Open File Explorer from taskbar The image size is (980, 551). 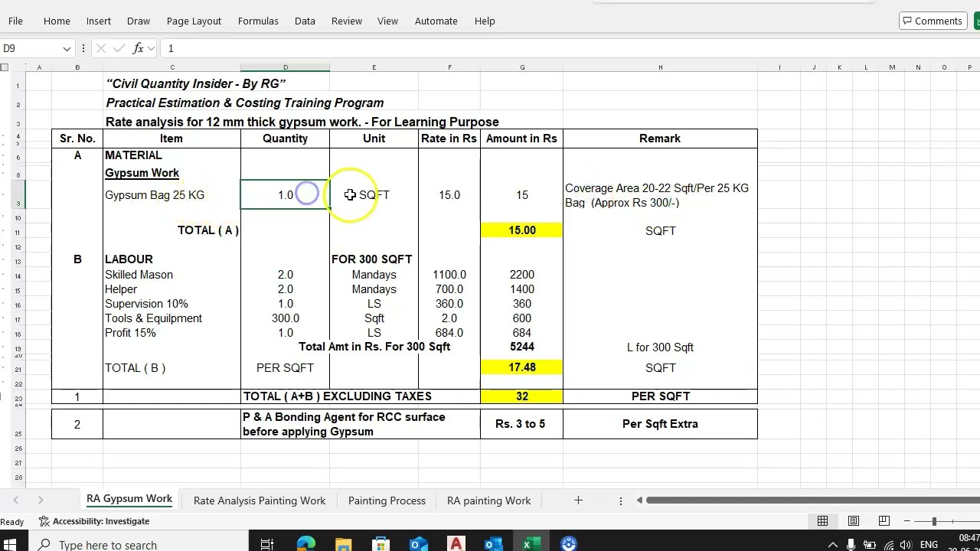343,544
